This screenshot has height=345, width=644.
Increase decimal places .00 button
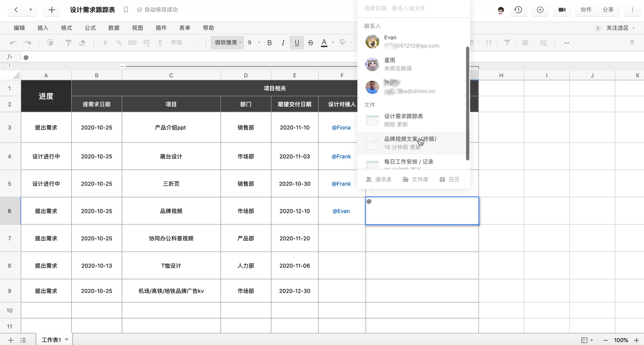(146, 43)
